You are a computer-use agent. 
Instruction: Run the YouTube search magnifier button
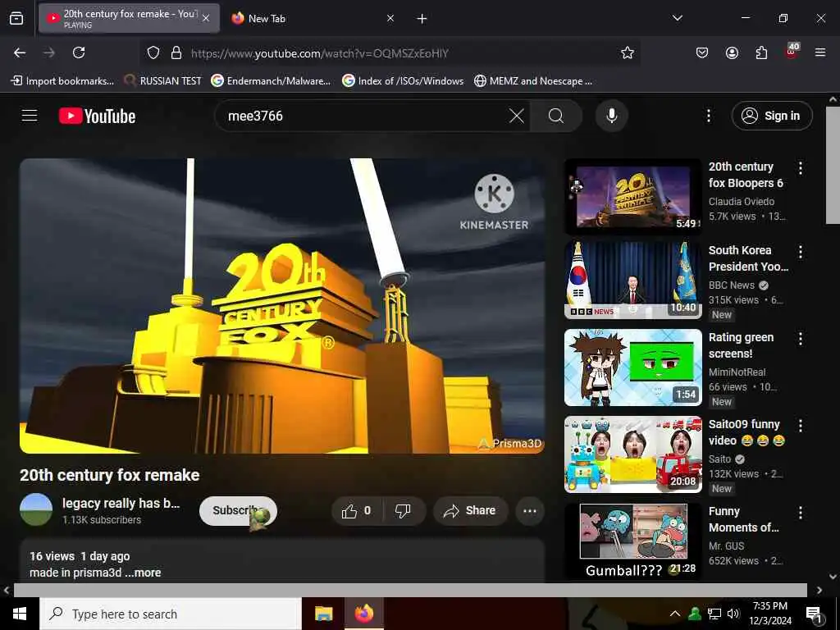[556, 116]
